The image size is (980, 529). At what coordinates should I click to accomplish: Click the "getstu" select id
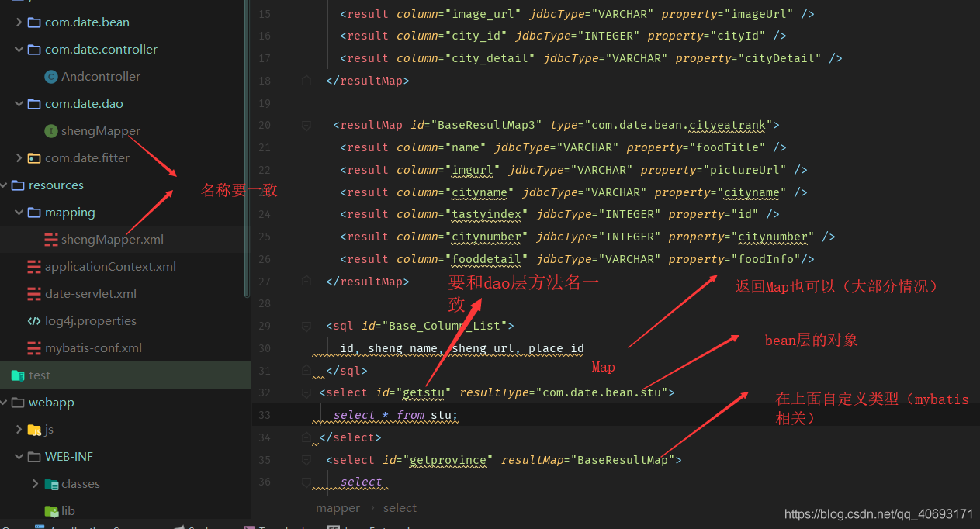click(x=424, y=392)
